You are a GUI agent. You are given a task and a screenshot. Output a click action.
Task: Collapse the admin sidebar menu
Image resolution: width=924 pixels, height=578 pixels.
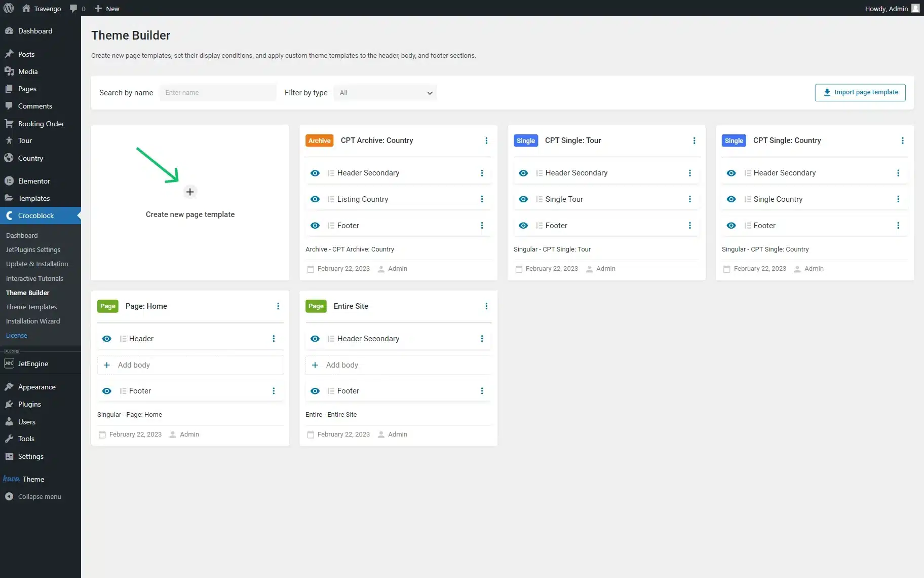[41, 496]
